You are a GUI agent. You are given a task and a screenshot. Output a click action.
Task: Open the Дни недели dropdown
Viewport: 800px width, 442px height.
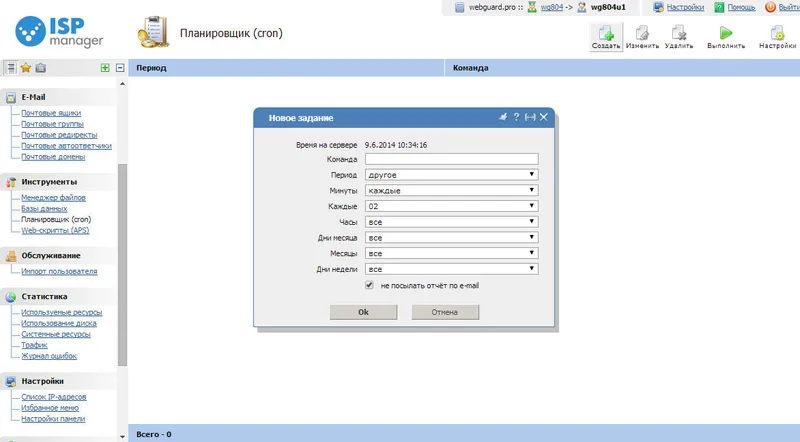point(452,269)
